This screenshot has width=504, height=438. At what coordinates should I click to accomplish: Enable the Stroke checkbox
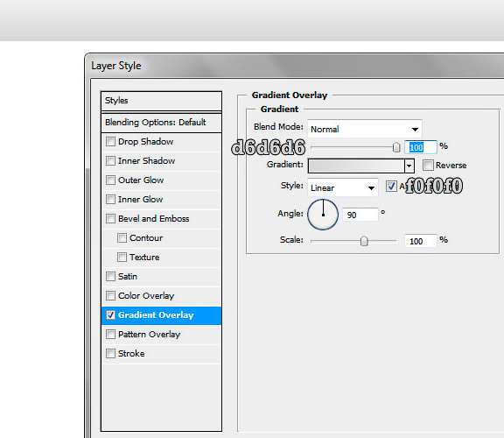pyautogui.click(x=110, y=354)
